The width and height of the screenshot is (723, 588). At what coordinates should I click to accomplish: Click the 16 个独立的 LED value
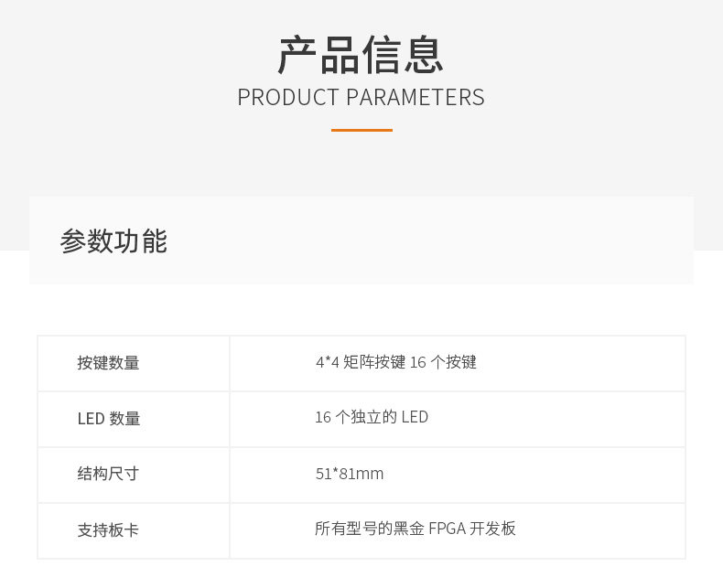coord(372,417)
